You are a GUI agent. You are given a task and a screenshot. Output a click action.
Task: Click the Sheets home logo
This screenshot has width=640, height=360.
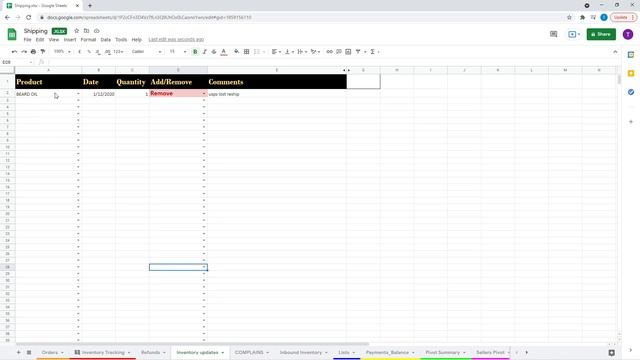(12, 34)
